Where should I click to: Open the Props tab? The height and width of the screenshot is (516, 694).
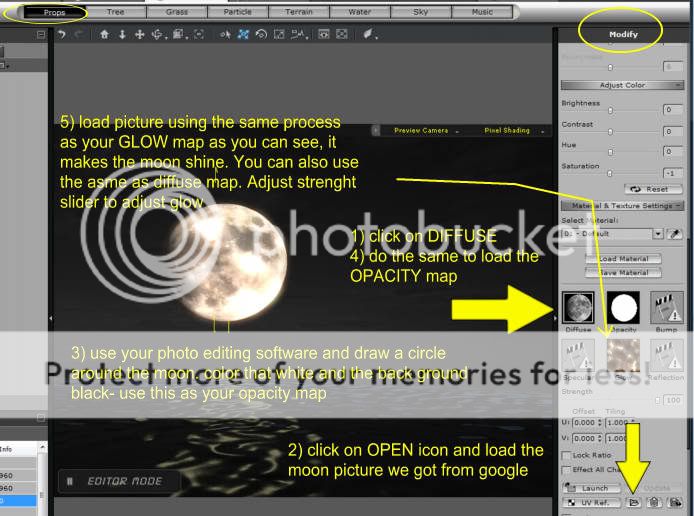click(54, 12)
